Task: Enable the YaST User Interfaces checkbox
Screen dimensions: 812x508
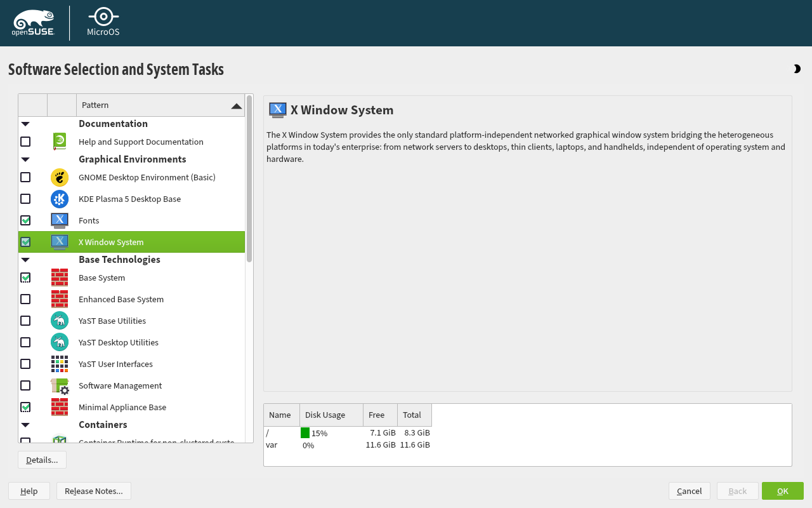Action: 25,364
